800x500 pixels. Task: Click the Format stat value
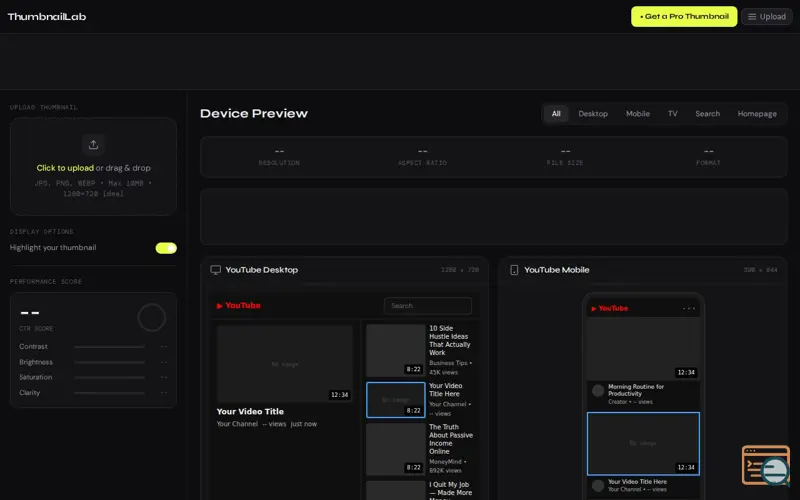tap(709, 152)
